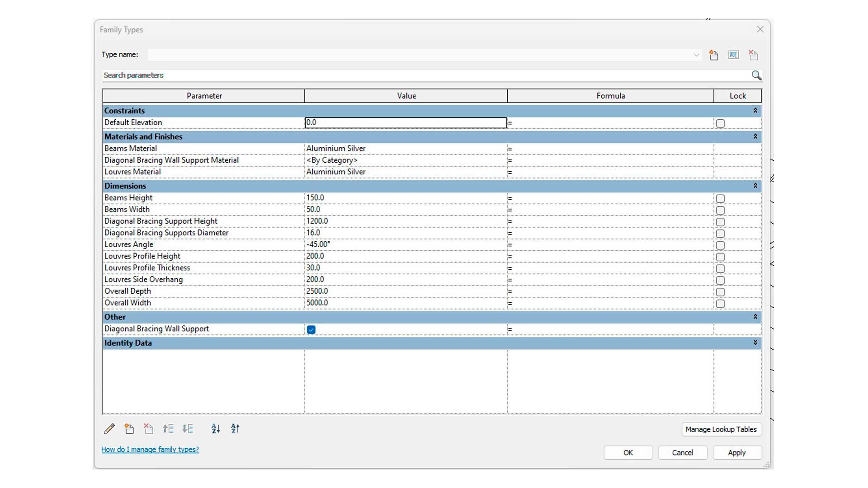
Task: Collapse the Materials and Finishes section
Action: click(755, 136)
